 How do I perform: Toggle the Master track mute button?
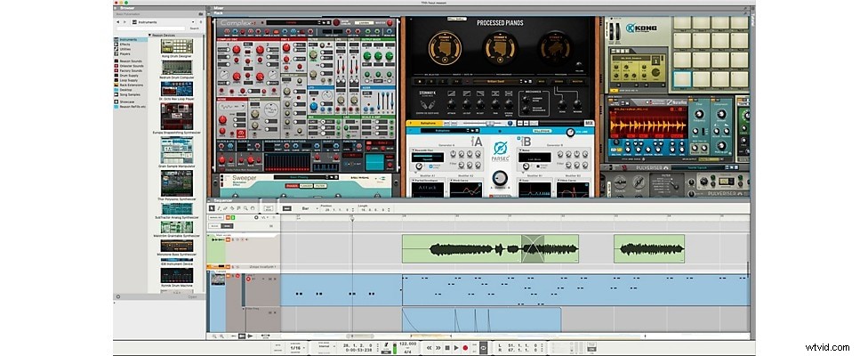point(228,217)
